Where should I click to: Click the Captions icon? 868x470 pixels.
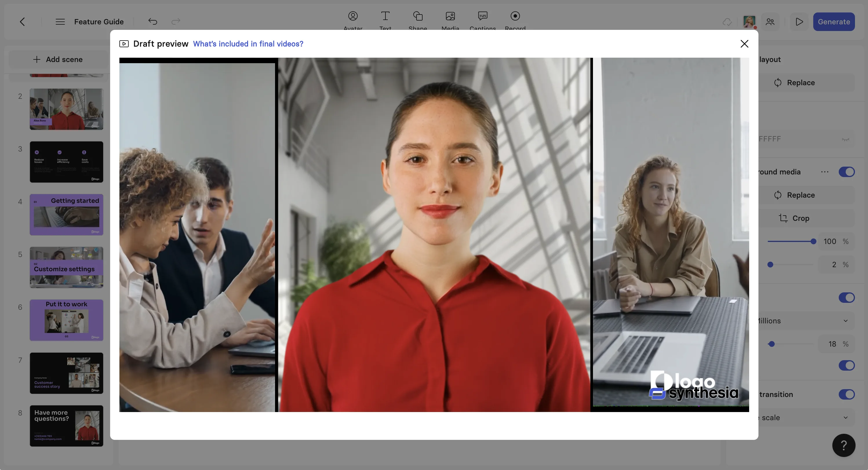tap(483, 16)
